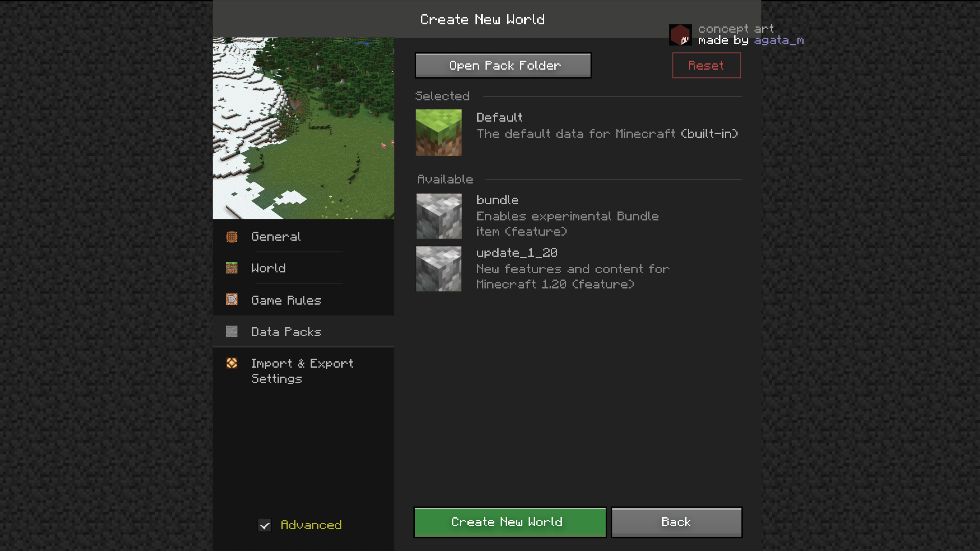The width and height of the screenshot is (980, 551).
Task: Click the agata_m avatar head icon
Action: 680,35
